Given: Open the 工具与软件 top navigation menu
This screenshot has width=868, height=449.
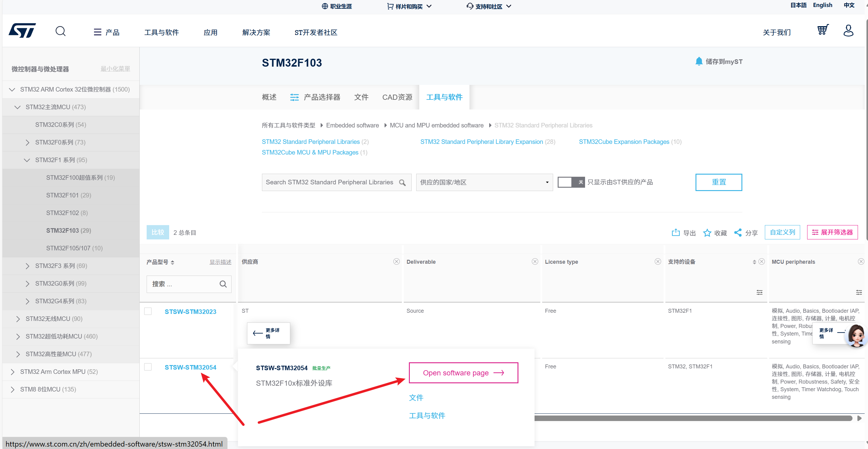Looking at the screenshot, I should point(162,32).
